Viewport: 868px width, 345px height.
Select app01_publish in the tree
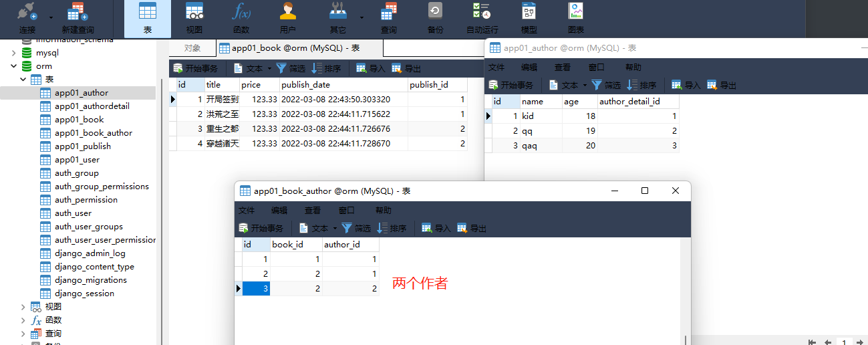click(x=82, y=146)
